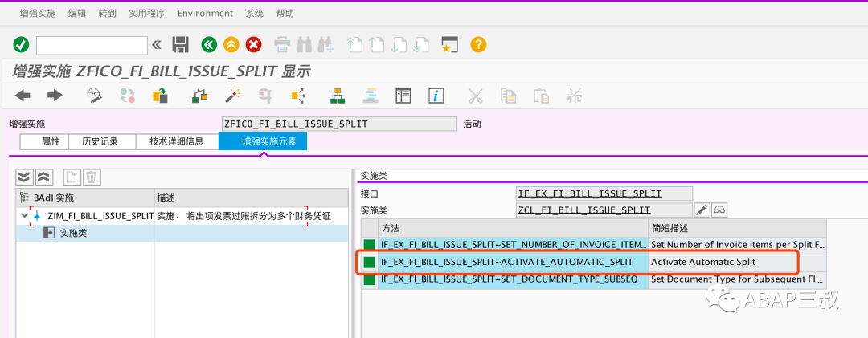The width and height of the screenshot is (868, 338).
Task: Click the Find binoculars icon
Action: pos(305,45)
